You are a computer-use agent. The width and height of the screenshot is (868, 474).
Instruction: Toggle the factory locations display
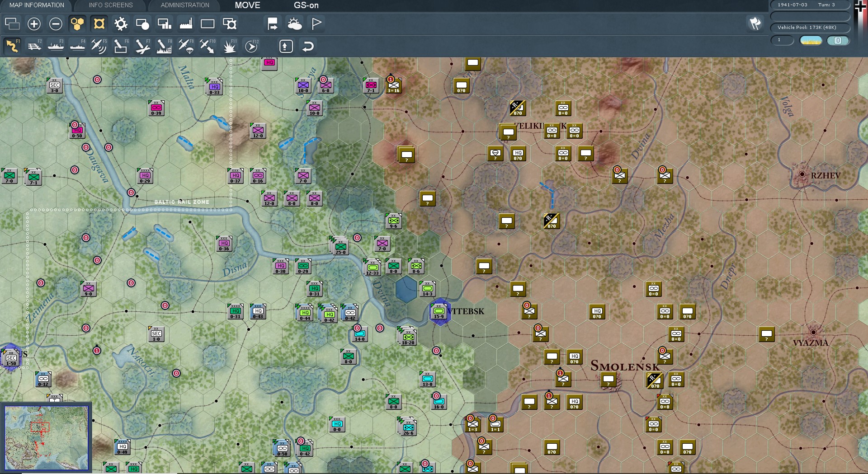(186, 23)
